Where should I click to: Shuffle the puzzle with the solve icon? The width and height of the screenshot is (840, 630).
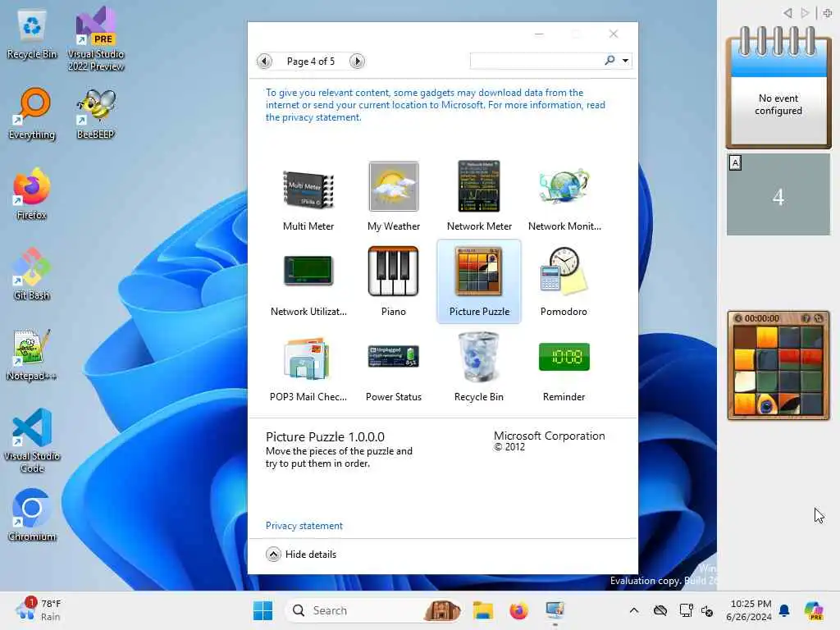coord(819,318)
